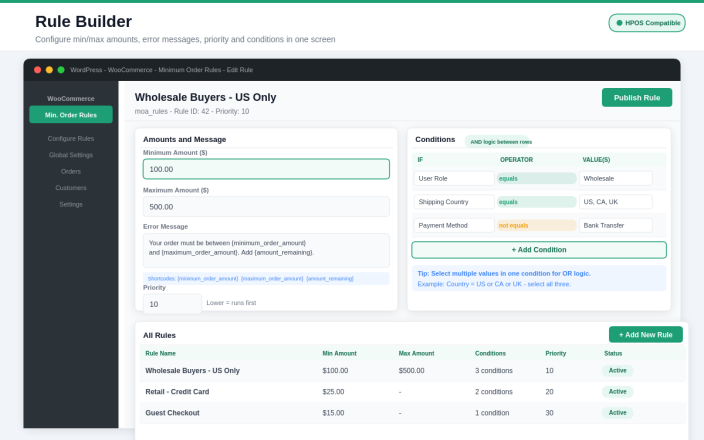Toggle Active status of Wholesale Buyers rule

(x=617, y=370)
